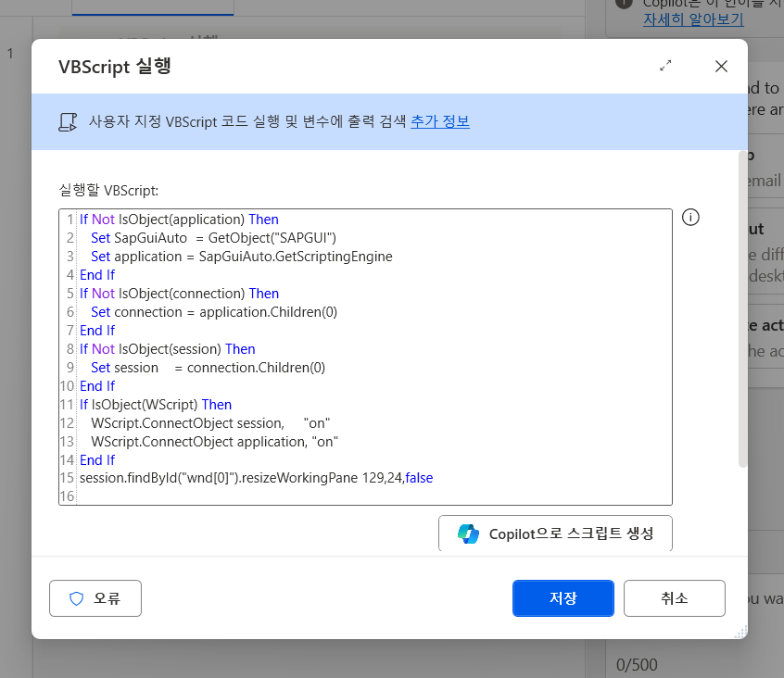Save the script with 저장 button
Viewport: 784px width, 678px height.
click(x=563, y=598)
